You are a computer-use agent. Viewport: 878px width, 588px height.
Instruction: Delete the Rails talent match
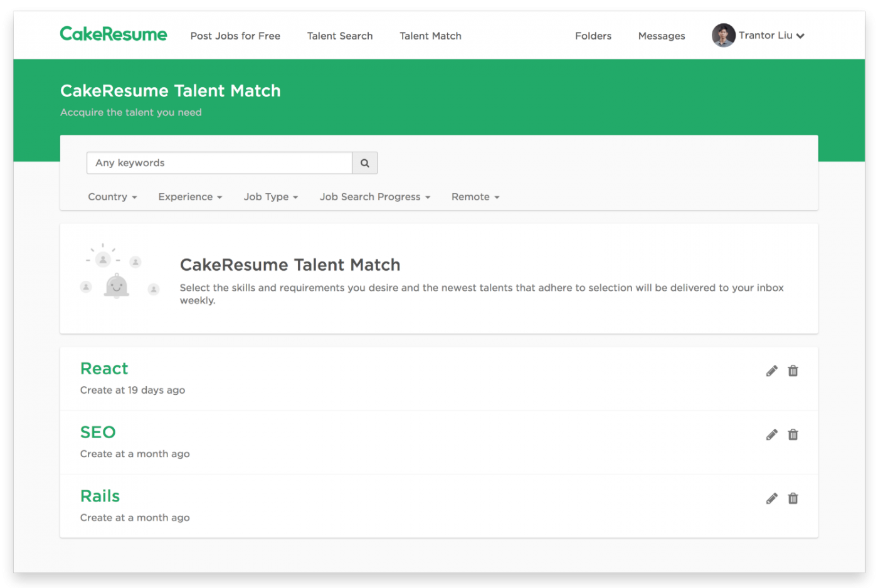point(793,499)
